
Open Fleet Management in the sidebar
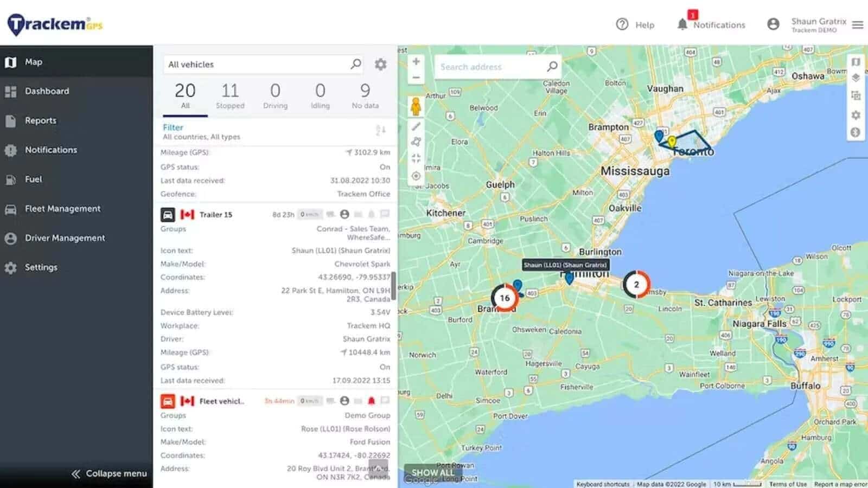[x=76, y=209]
